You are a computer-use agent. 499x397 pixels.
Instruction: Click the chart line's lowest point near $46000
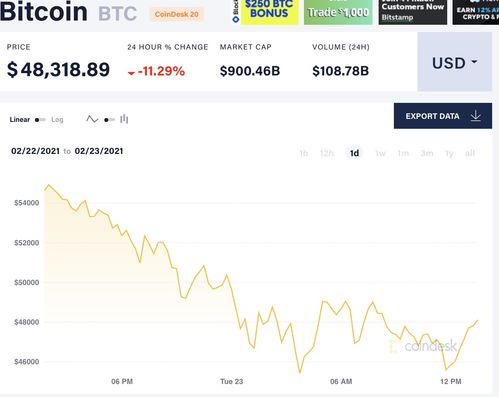pyautogui.click(x=300, y=373)
